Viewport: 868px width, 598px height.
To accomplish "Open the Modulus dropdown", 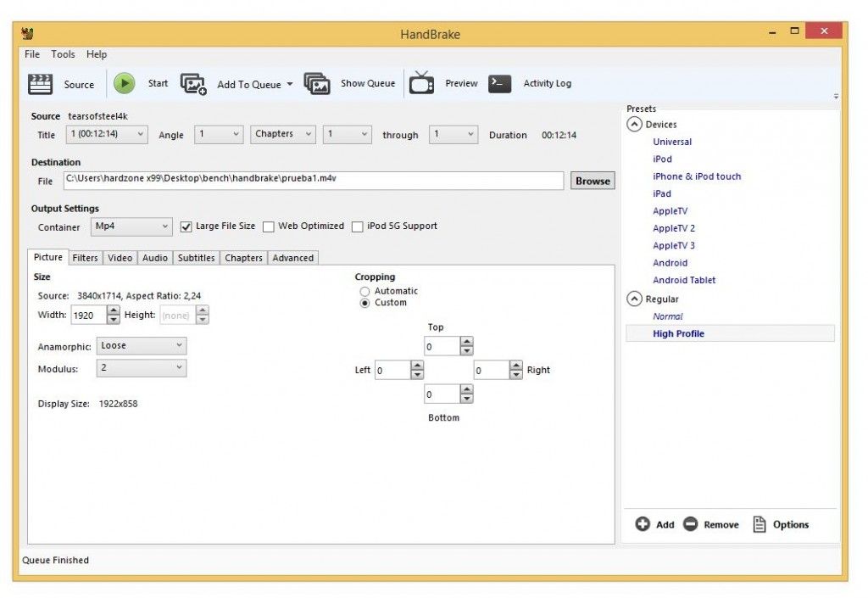I will (x=142, y=367).
